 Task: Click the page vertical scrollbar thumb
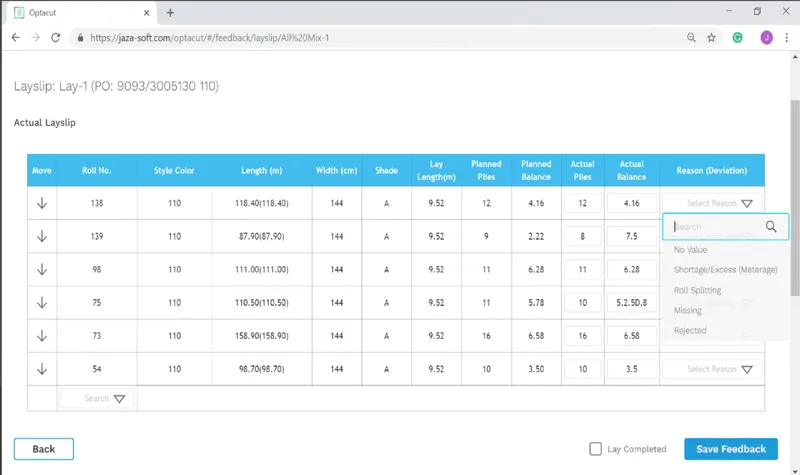coord(795,197)
